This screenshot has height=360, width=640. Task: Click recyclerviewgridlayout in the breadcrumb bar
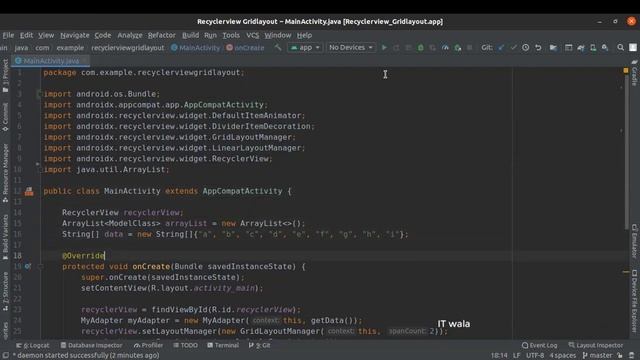click(128, 48)
